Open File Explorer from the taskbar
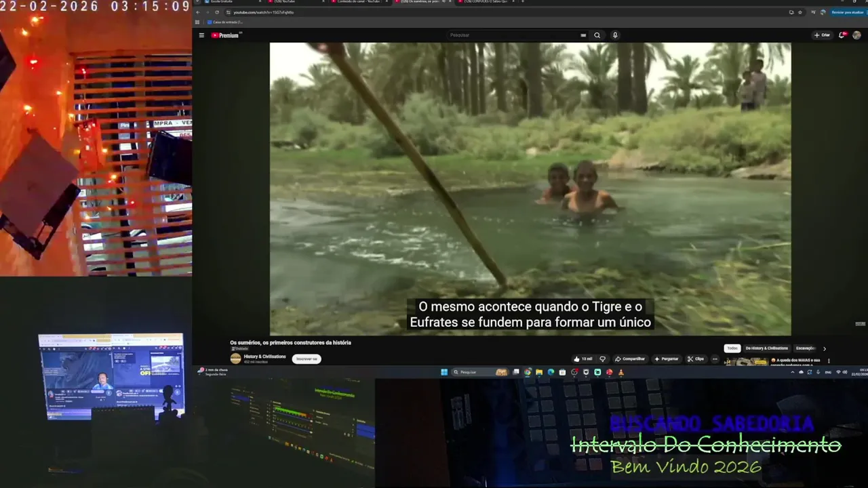 [539, 372]
